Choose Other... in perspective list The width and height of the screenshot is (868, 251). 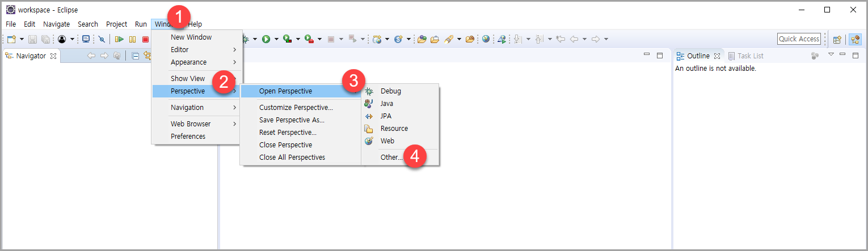(x=400, y=158)
